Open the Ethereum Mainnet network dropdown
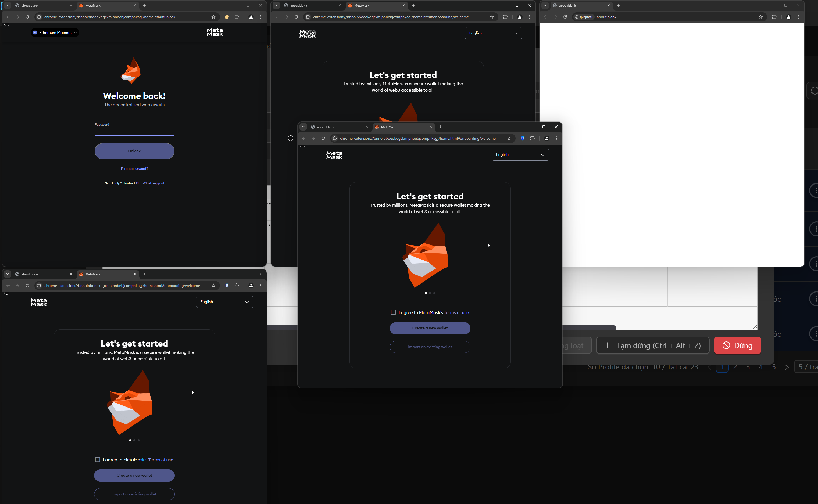The image size is (818, 504). click(x=55, y=33)
